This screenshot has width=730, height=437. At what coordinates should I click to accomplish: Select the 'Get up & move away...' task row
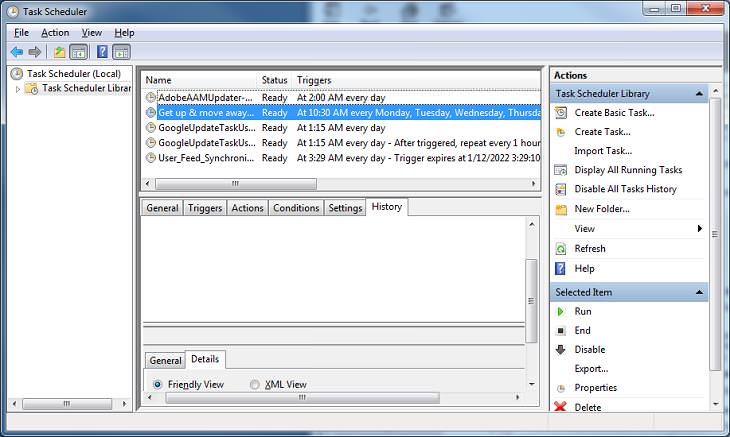click(x=343, y=113)
